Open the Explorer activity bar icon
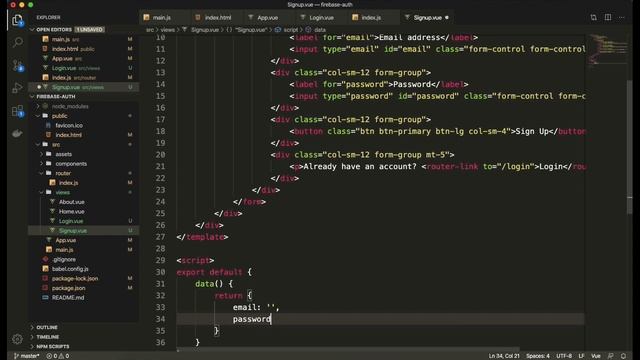The image size is (640, 360). click(x=17, y=20)
